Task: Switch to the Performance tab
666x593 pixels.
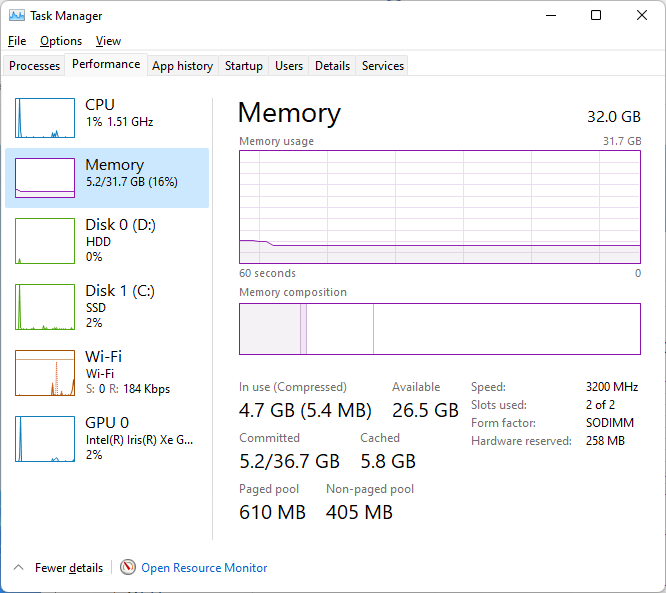Action: click(106, 64)
